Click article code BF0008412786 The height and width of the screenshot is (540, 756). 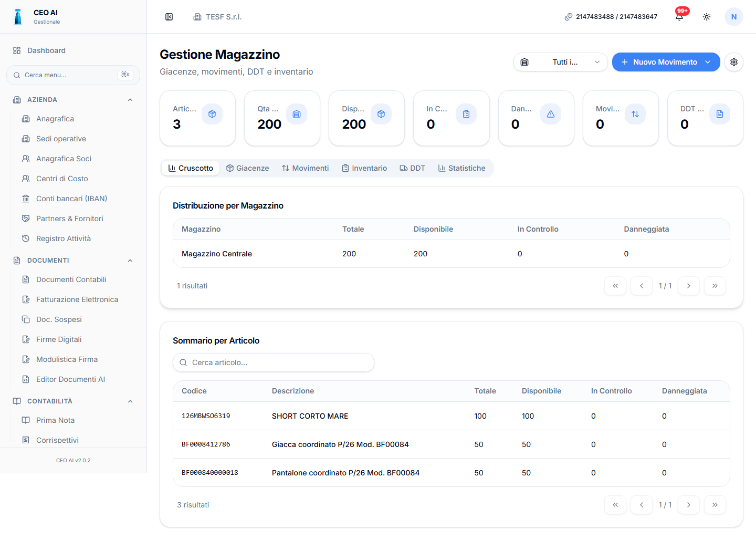[206, 444]
